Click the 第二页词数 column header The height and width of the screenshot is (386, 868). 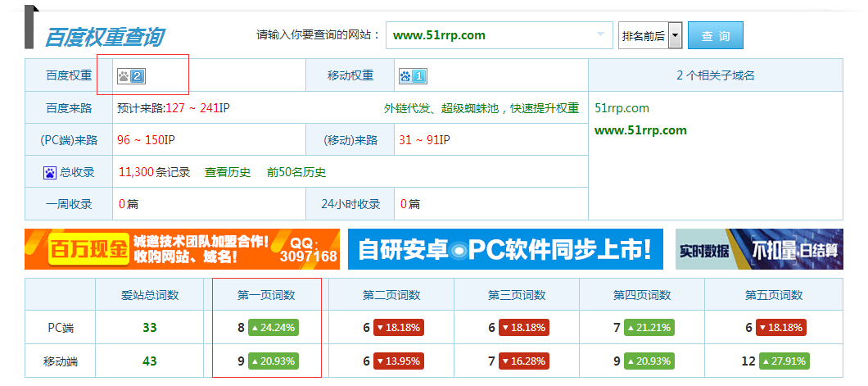[x=391, y=295]
